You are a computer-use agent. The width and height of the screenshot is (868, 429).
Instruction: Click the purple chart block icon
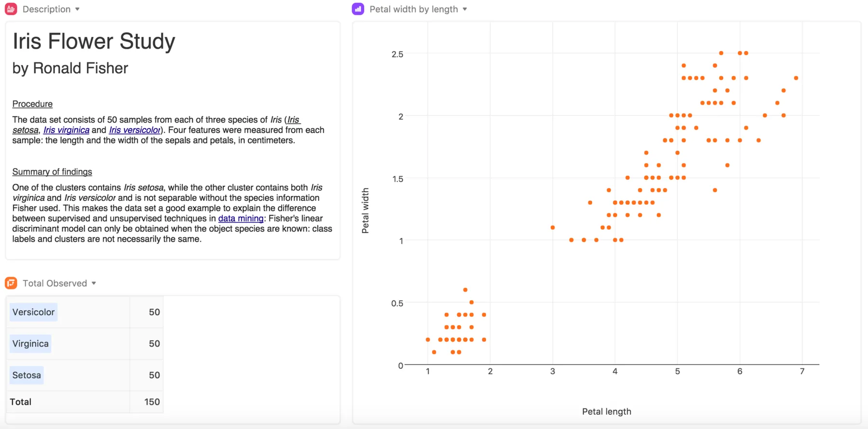coord(358,9)
